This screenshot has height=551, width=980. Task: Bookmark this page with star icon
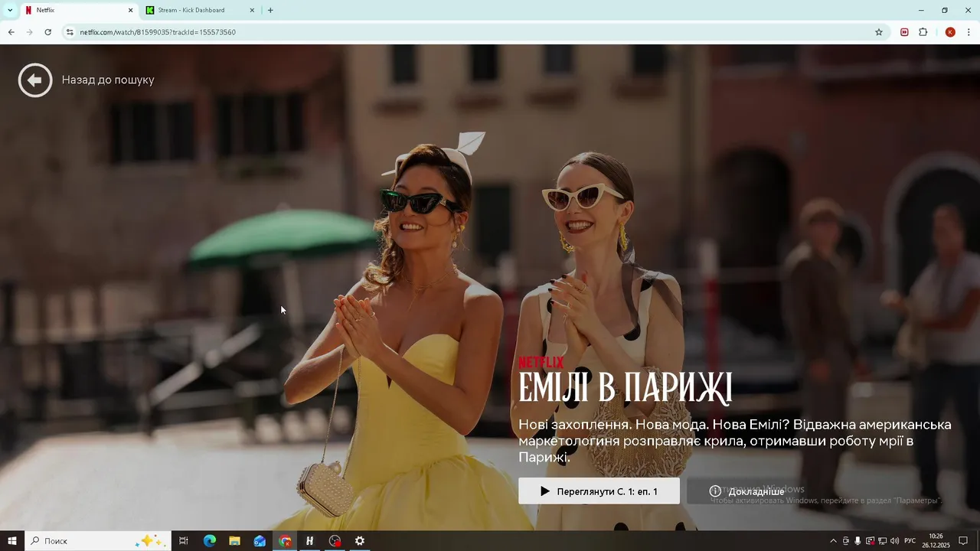[879, 32]
